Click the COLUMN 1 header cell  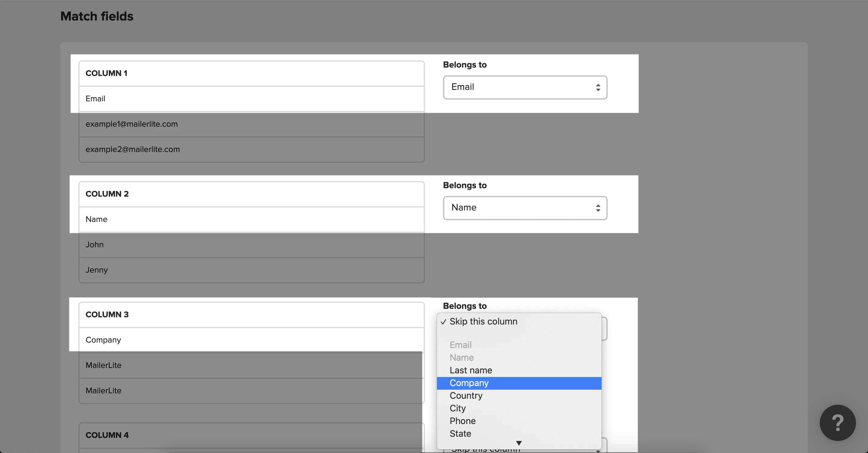coord(251,73)
